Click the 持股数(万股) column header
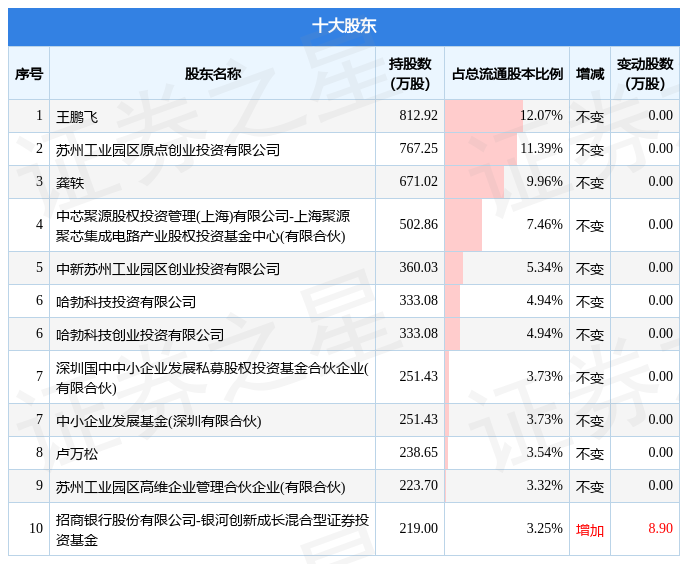Viewport: 680px width, 564px height. coord(410,73)
